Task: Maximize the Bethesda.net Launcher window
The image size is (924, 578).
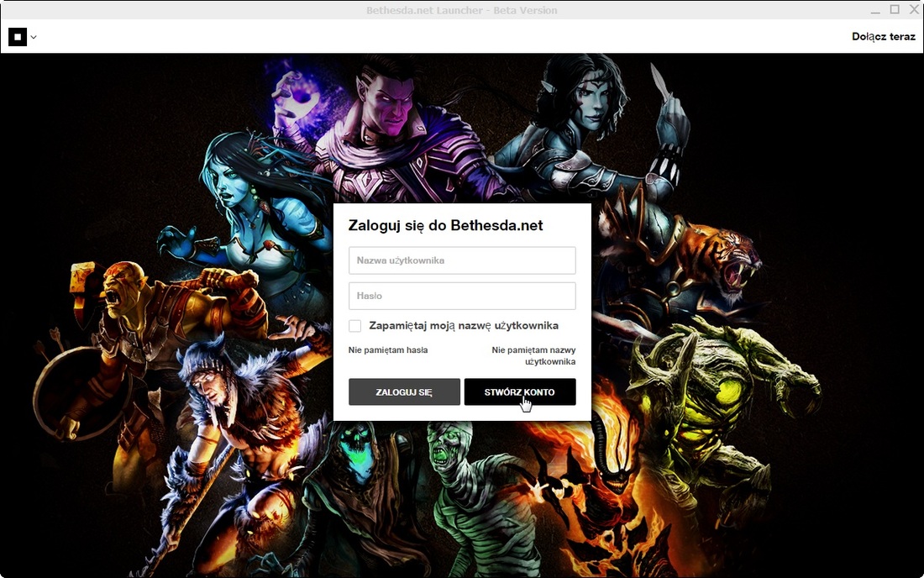Action: pos(895,9)
